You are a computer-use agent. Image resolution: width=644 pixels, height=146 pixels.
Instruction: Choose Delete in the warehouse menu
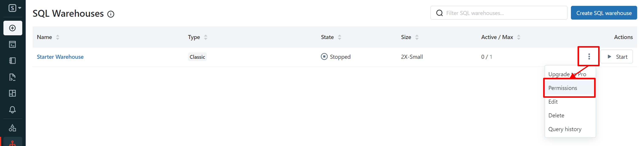coord(556,115)
